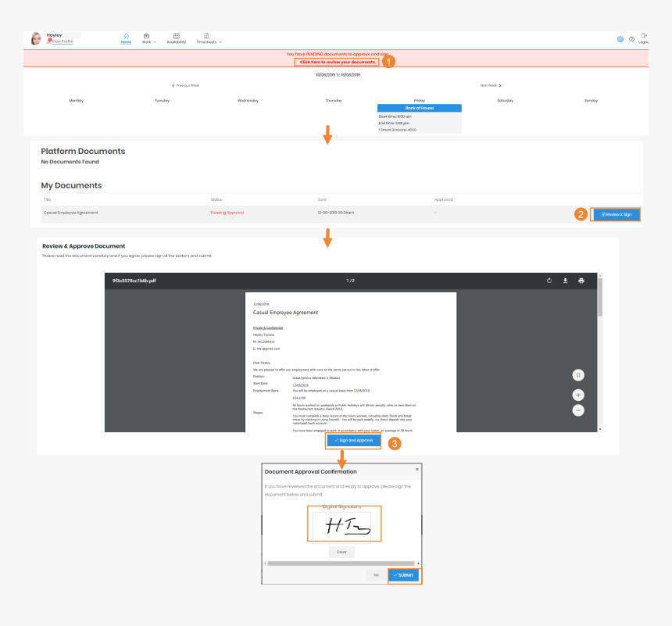Select the Casual Employee Agreement row title
This screenshot has width=672, height=626.
click(x=70, y=213)
